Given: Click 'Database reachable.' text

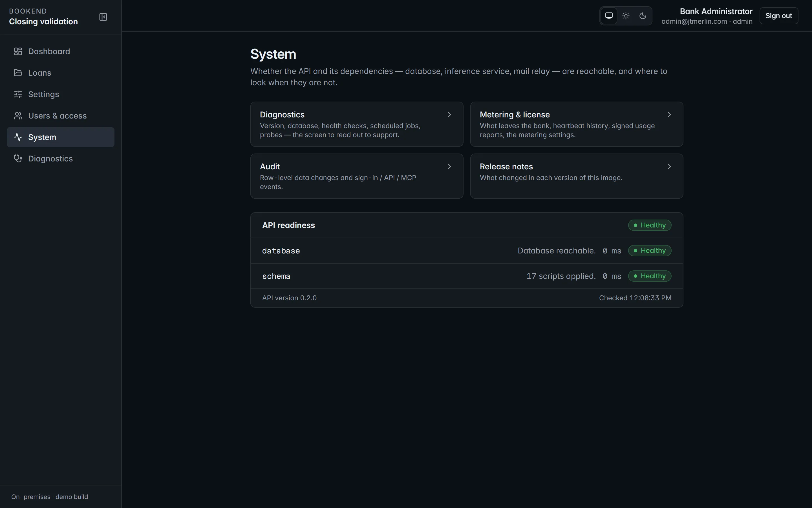Looking at the screenshot, I should coord(557,251).
